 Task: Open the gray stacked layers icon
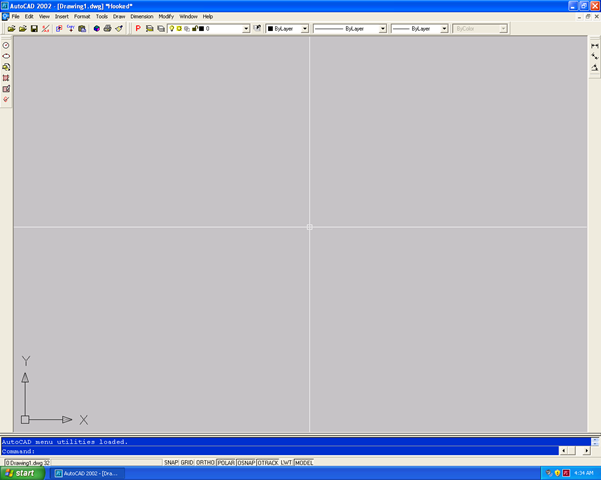(x=161, y=29)
